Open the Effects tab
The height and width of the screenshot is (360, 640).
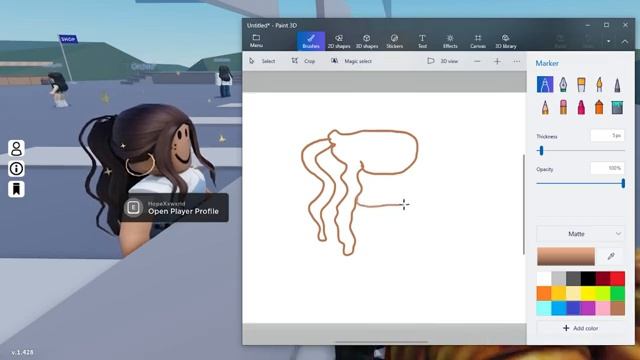point(450,41)
